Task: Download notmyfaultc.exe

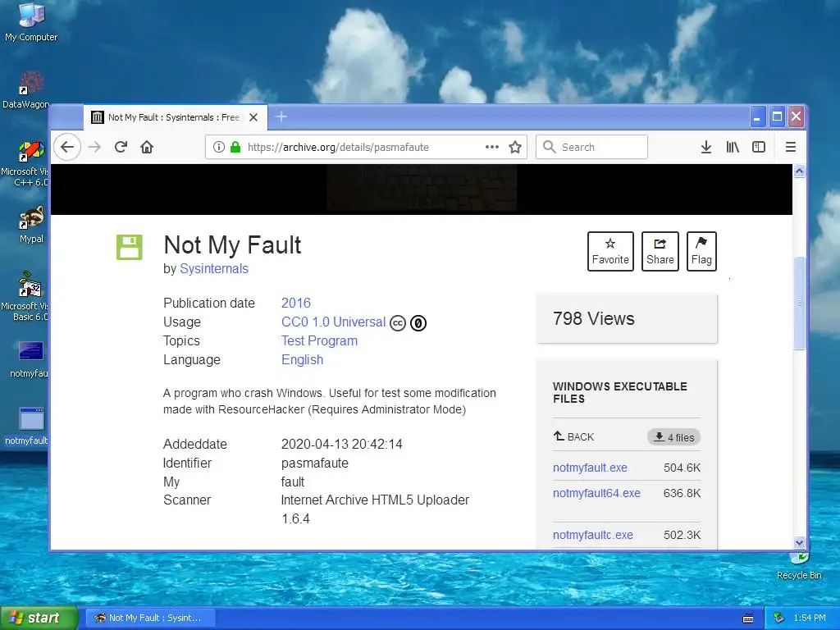Action: tap(592, 535)
